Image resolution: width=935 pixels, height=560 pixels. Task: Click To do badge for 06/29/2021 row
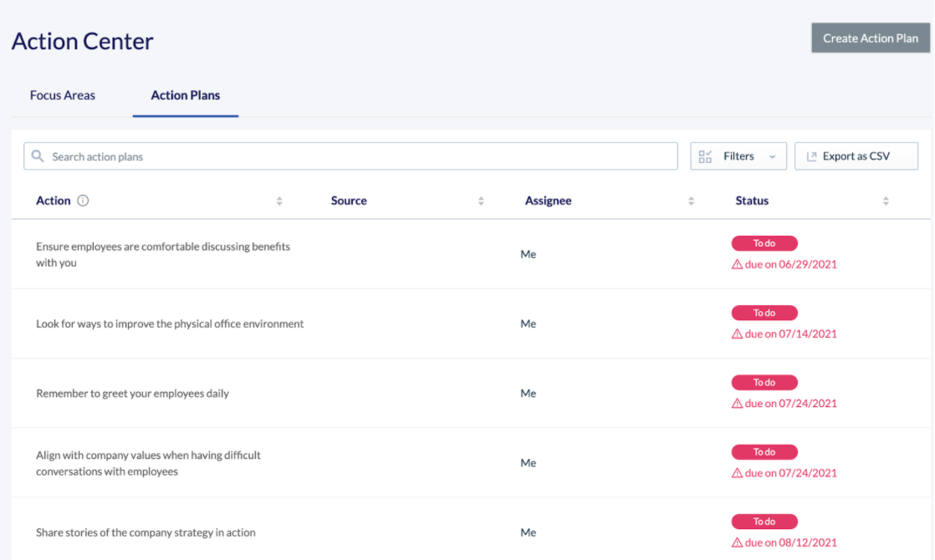(x=764, y=243)
